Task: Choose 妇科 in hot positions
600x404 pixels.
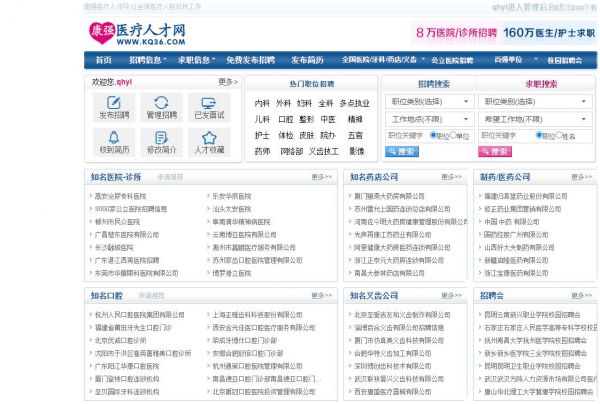Action: [305, 103]
